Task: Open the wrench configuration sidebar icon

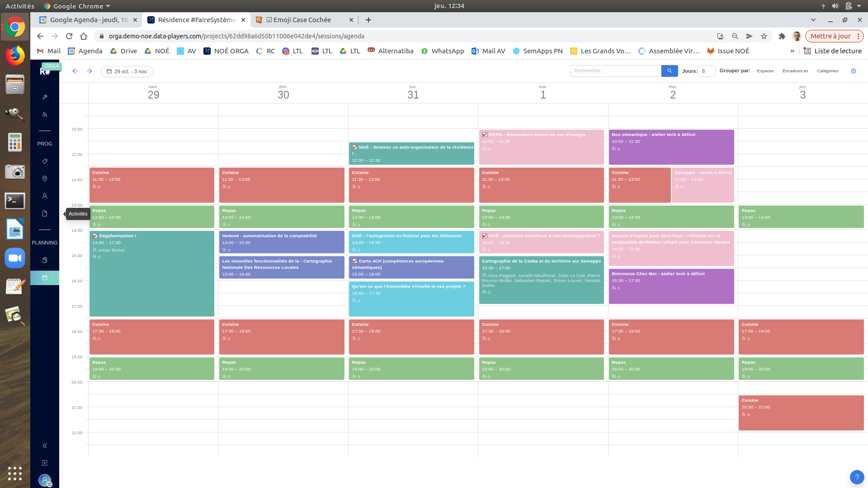Action: click(x=45, y=97)
